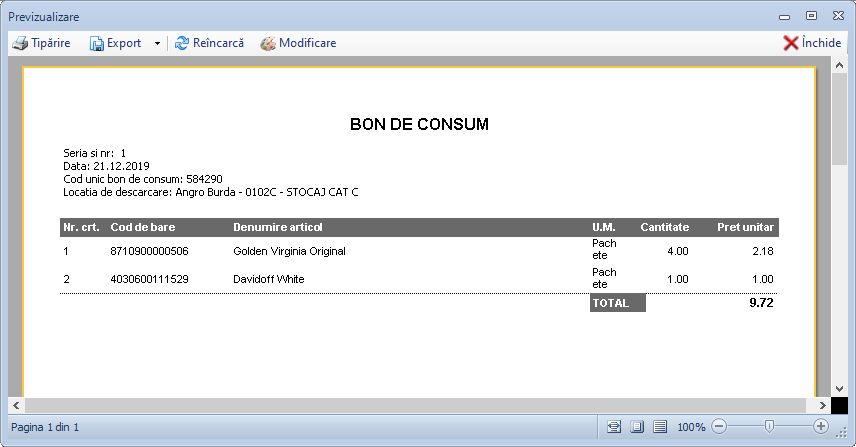Click the zoom slider handle
This screenshot has width=856, height=447.
pyautogui.click(x=768, y=427)
